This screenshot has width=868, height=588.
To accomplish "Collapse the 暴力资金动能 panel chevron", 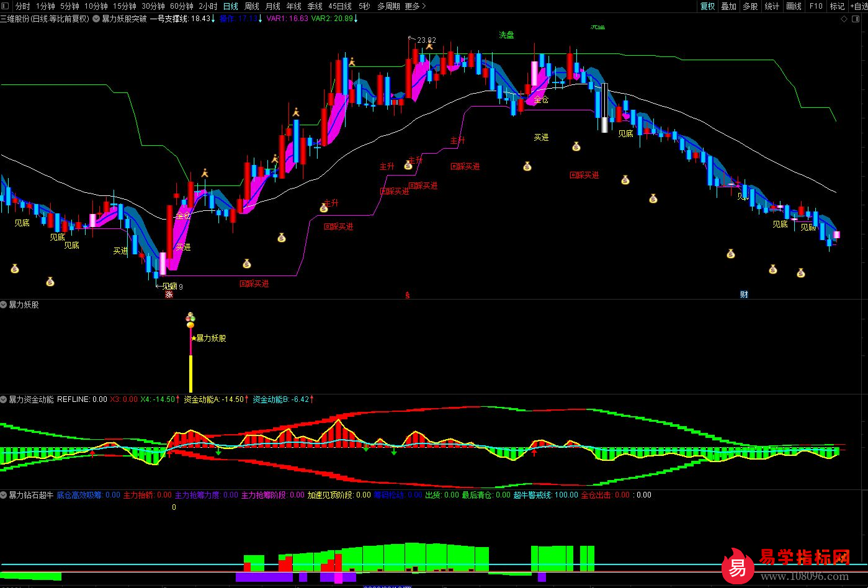I will [x=4, y=399].
